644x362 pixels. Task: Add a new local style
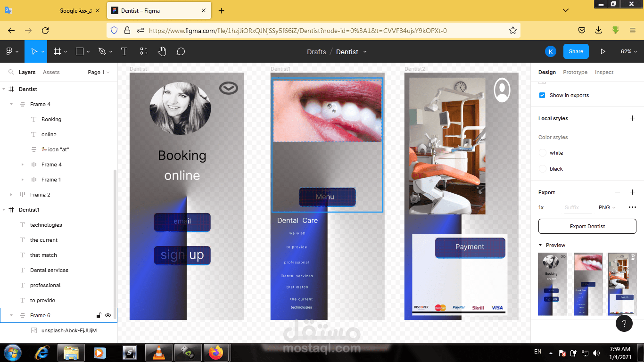(x=633, y=118)
